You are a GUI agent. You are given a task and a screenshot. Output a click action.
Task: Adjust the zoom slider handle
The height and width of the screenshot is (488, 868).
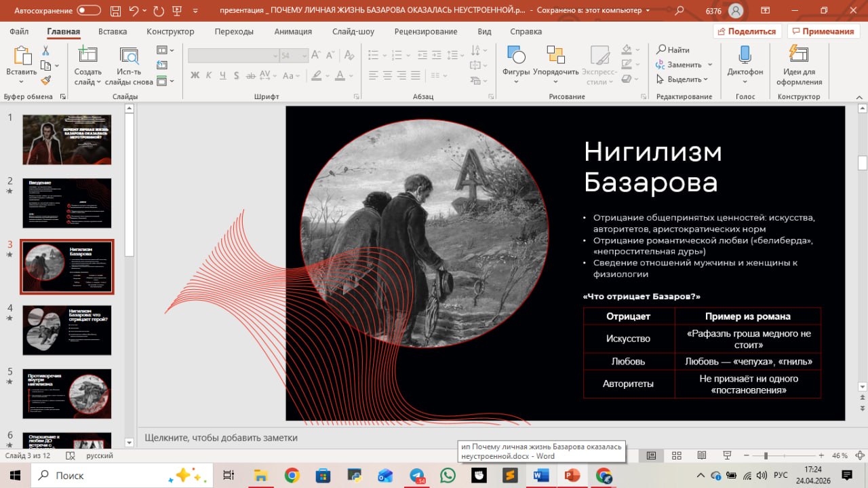[766, 455]
